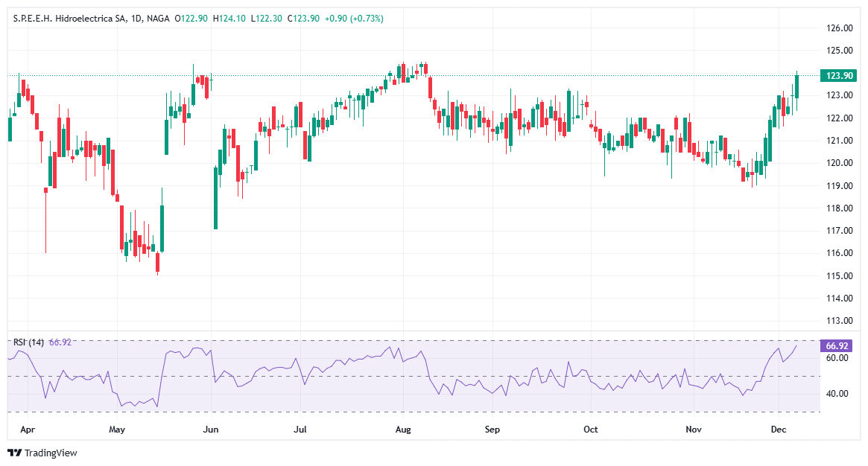The image size is (868, 466).
Task: Click the NAGA exchange label
Action: [x=158, y=19]
